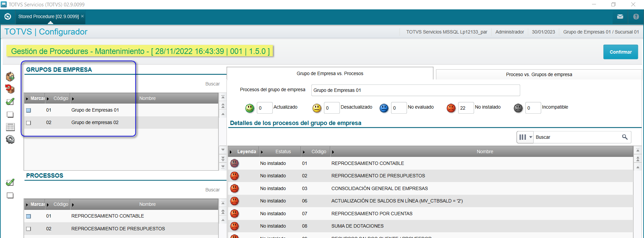This screenshot has width=644, height=238.
Task: Click the TOTVS home logo icon
Action: click(8, 16)
